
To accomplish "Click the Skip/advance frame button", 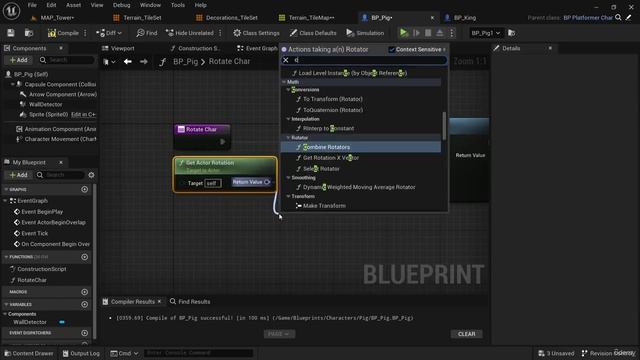I will [x=416, y=33].
